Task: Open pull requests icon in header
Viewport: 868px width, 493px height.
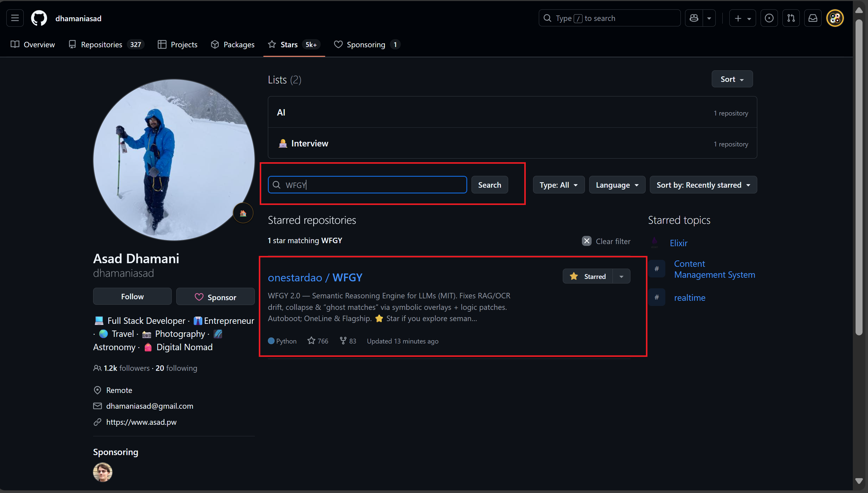Action: pyautogui.click(x=791, y=18)
